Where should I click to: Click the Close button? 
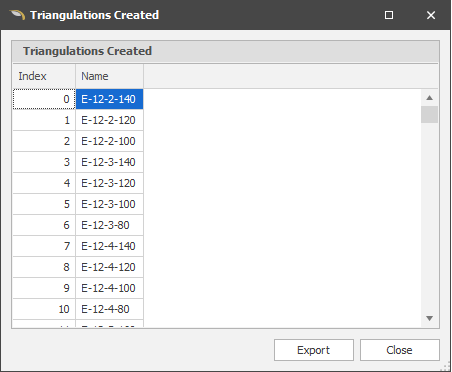coord(399,350)
